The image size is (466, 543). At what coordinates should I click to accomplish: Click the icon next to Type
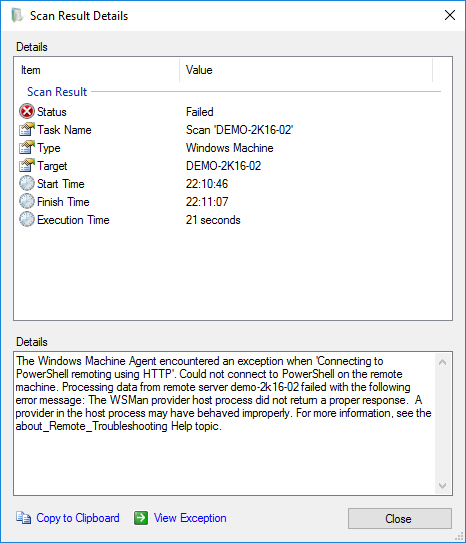point(27,148)
